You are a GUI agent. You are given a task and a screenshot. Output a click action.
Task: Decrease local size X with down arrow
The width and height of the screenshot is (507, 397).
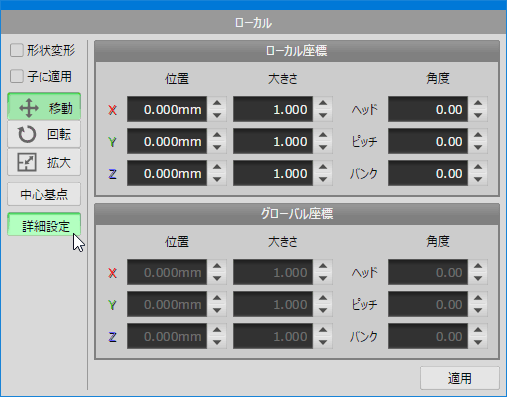coord(323,116)
